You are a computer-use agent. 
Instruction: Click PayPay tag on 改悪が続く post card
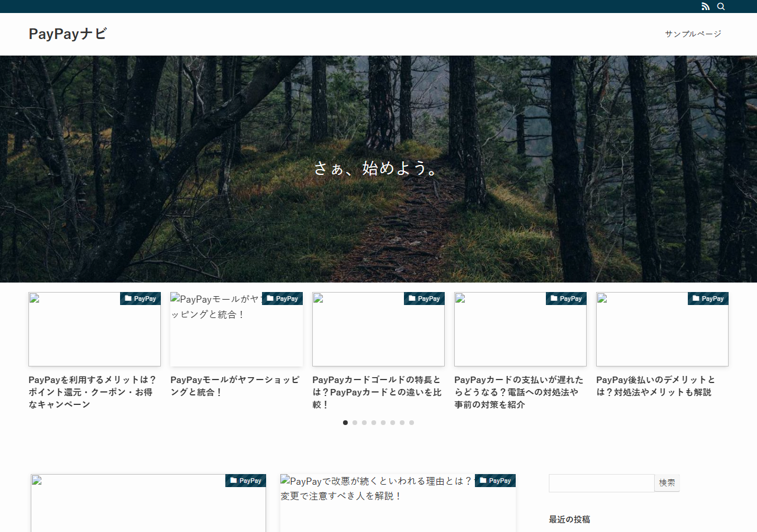(x=495, y=481)
